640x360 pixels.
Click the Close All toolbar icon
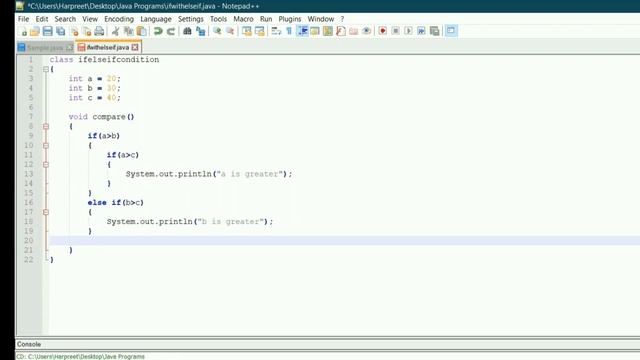click(x=87, y=31)
